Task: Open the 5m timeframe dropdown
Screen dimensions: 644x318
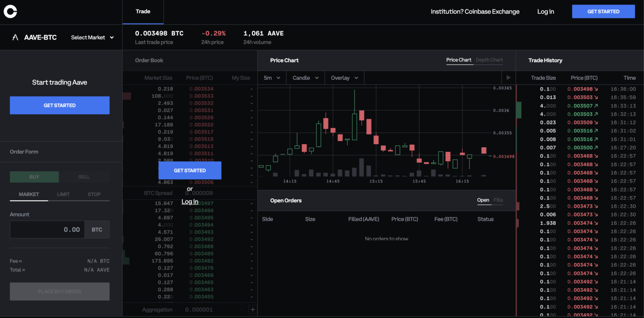Action: pos(271,78)
